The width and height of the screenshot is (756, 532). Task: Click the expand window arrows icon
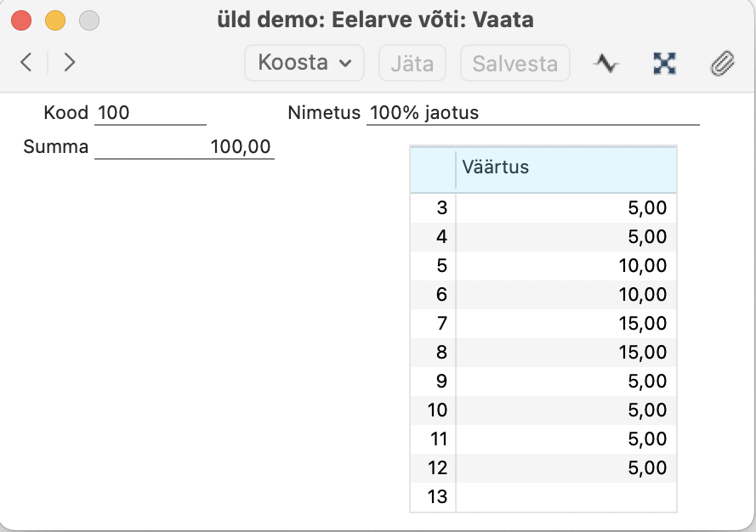(x=663, y=63)
